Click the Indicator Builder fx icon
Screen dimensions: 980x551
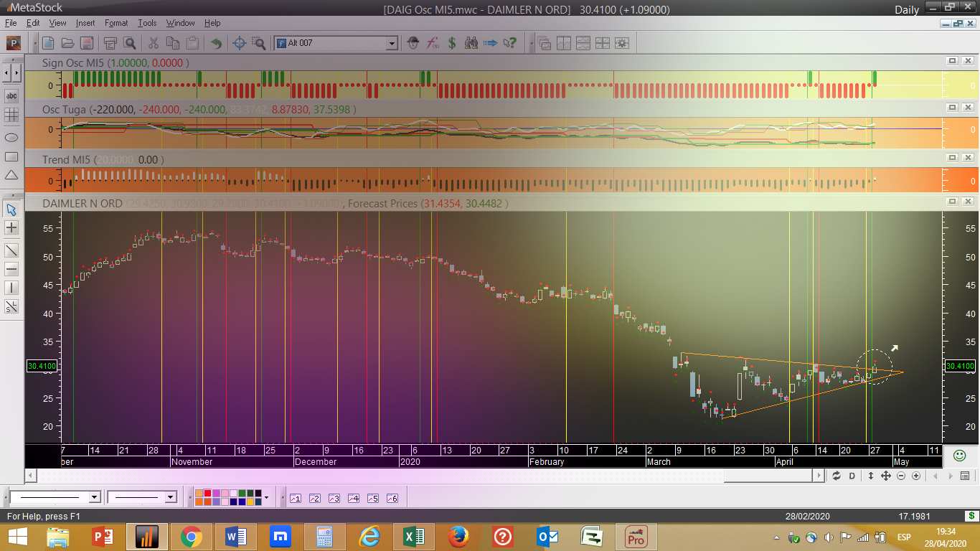click(433, 43)
